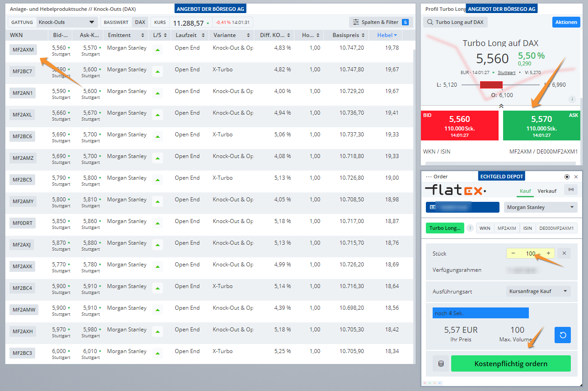Viewport: 588px width, 391px height.
Task: Decrease Stück quantity with the minus button
Action: pyautogui.click(x=513, y=253)
